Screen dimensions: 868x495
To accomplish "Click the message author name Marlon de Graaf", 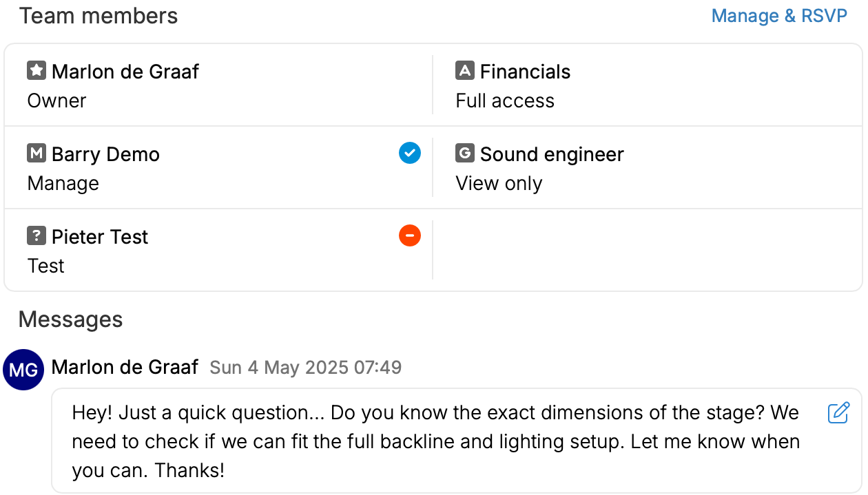I will [125, 367].
